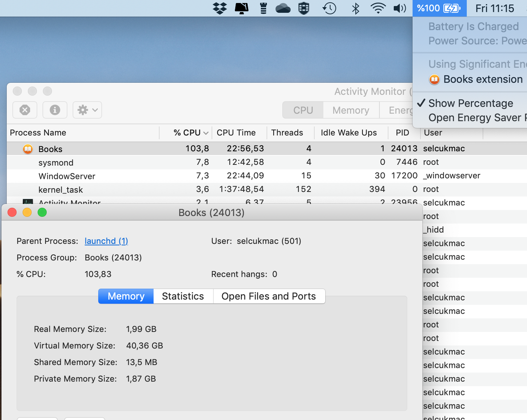Screen dimensions: 527x420
Task: Open Energy Saver Preferences menu item
Action: coord(471,118)
